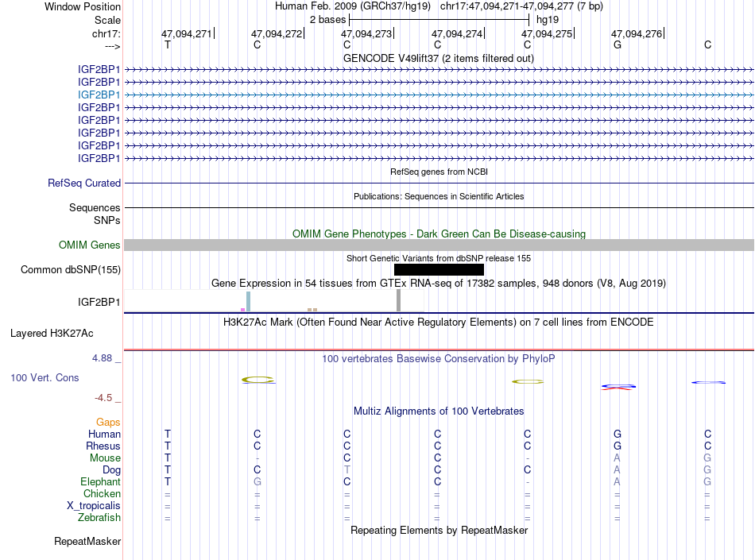Screen dimensions: 755x560
Task: Click the -4.5 lower PhyloP scale value
Action: (103, 398)
